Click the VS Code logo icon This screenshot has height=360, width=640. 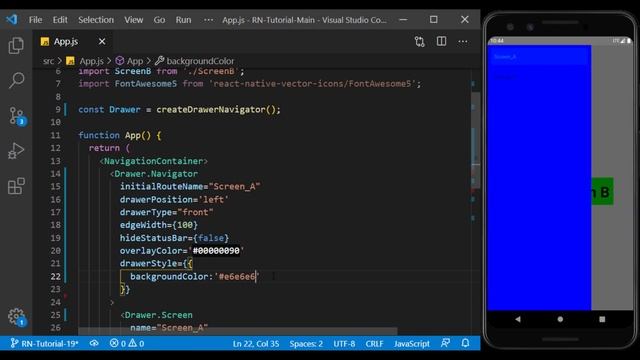(x=12, y=20)
